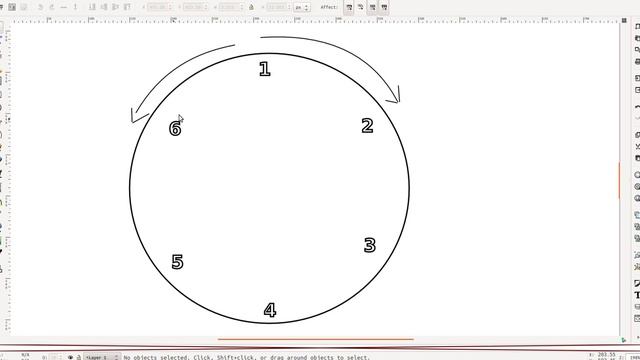
Task: Toggle layer visibility eye in status bar
Action: (71, 357)
